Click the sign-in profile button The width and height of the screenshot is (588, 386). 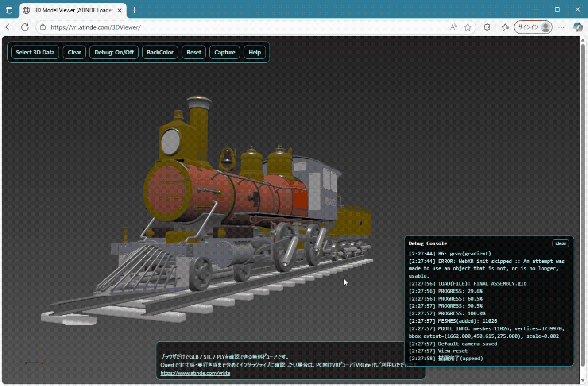point(533,27)
